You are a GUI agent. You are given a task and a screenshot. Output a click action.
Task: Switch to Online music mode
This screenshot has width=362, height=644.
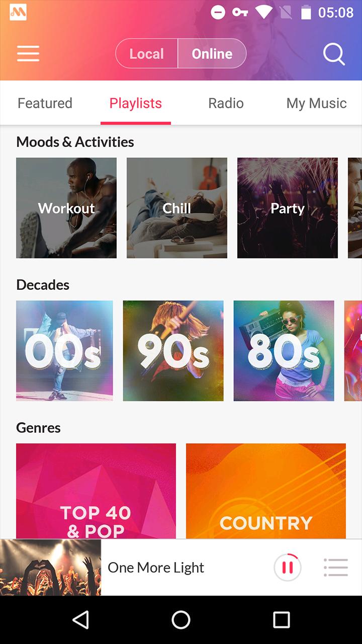coord(212,53)
